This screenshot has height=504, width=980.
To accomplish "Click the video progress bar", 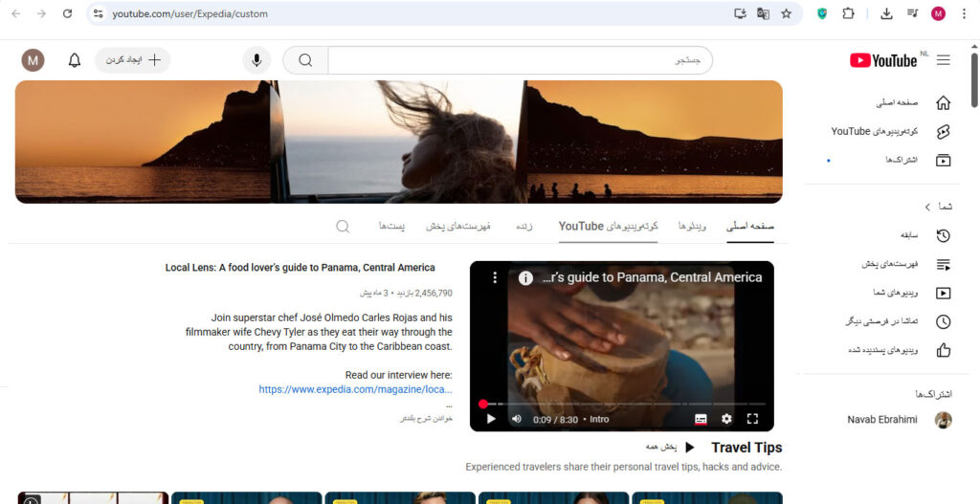I will click(623, 405).
